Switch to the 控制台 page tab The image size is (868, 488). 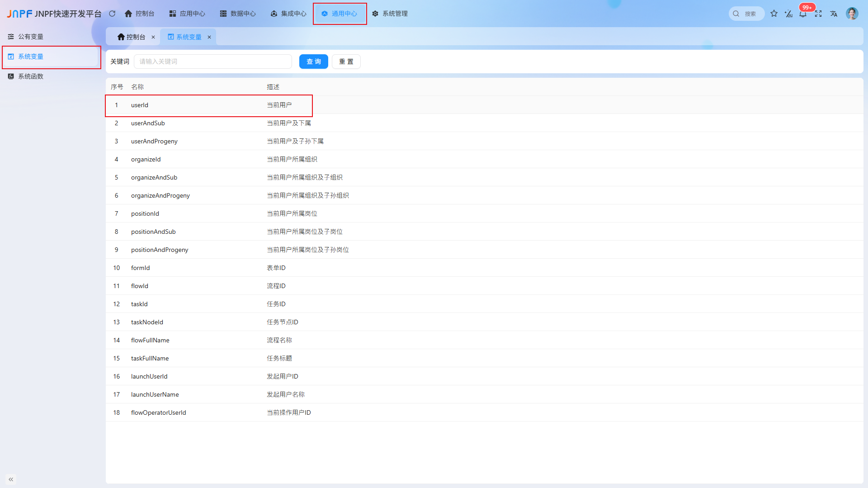(x=132, y=37)
